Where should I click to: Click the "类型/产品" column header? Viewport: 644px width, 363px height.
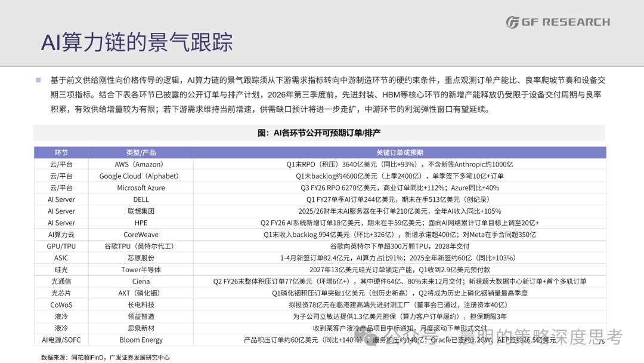[141, 152]
